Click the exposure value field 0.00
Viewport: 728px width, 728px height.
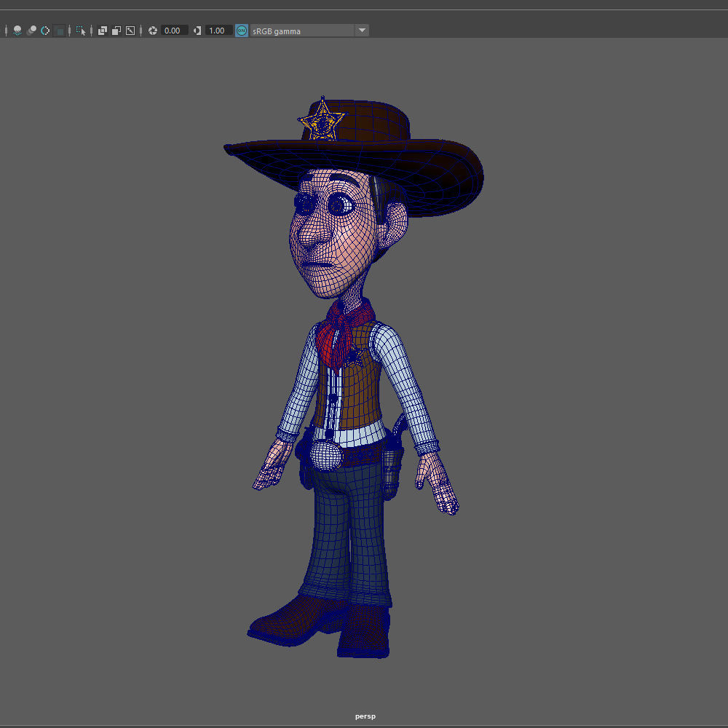pyautogui.click(x=174, y=31)
